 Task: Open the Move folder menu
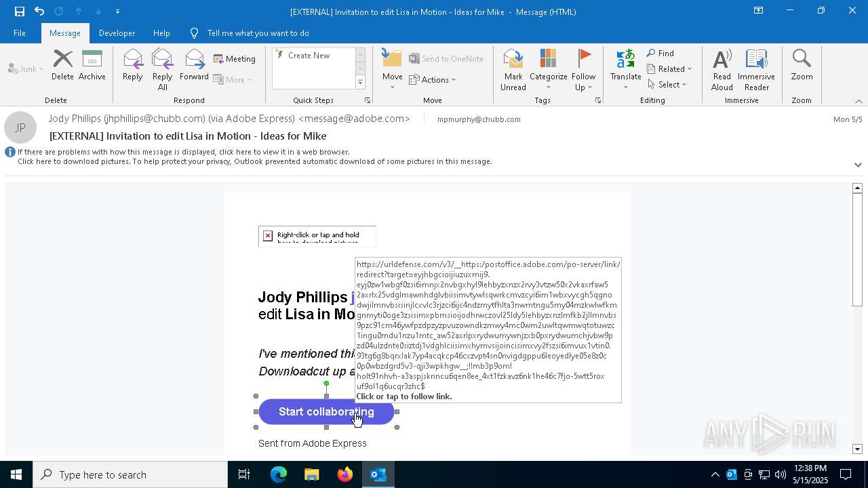click(393, 70)
